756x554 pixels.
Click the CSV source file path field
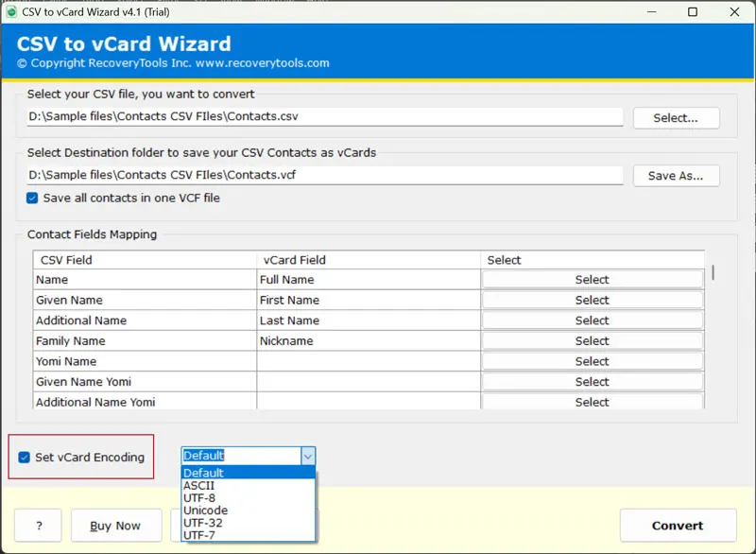324,117
